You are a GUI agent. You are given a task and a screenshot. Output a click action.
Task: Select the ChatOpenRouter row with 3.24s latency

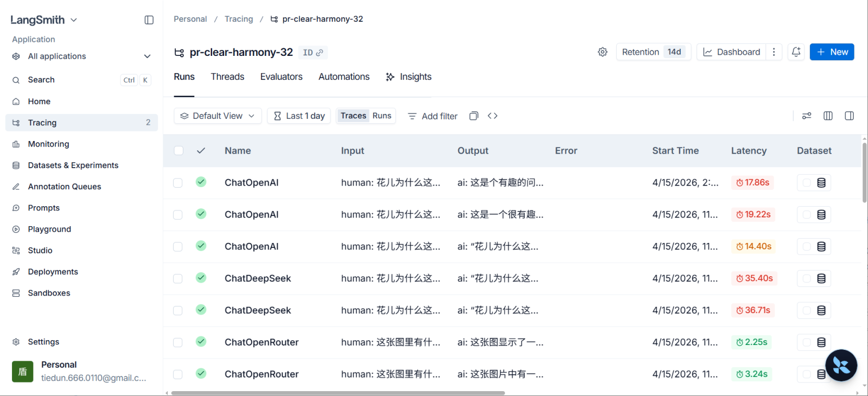click(x=177, y=374)
